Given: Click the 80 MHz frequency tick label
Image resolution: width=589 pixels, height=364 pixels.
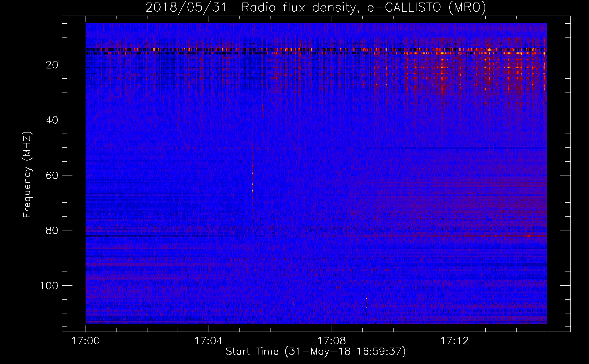Looking at the screenshot, I should pyautogui.click(x=52, y=230).
